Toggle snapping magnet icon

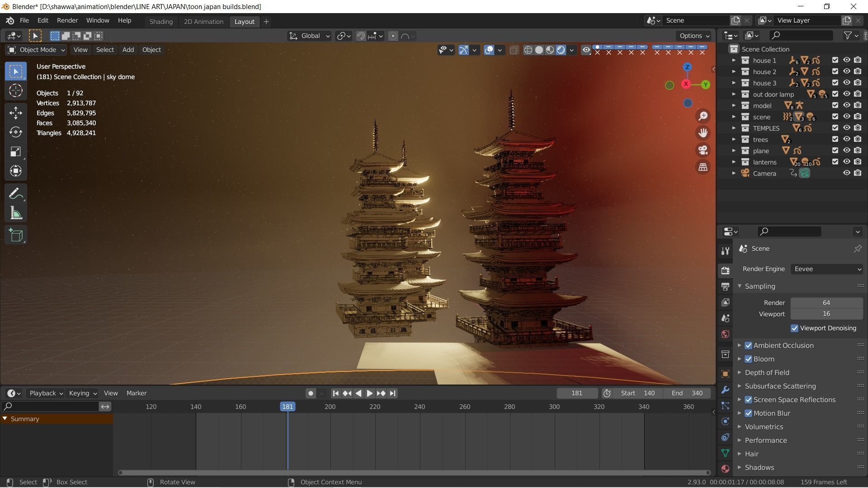coord(361,36)
